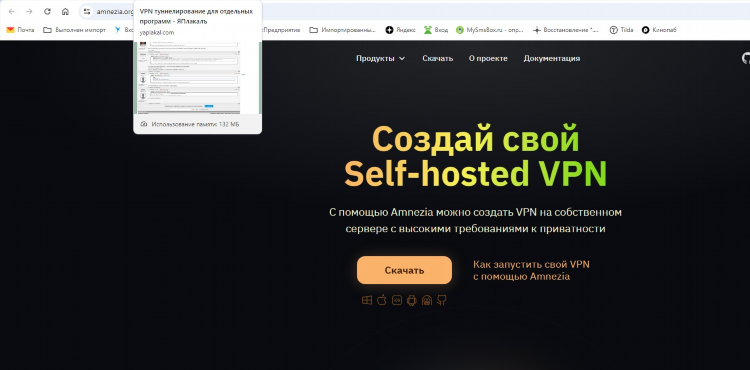Open the Кинопаб bookmark
The width and height of the screenshot is (750, 370).
[x=659, y=30]
